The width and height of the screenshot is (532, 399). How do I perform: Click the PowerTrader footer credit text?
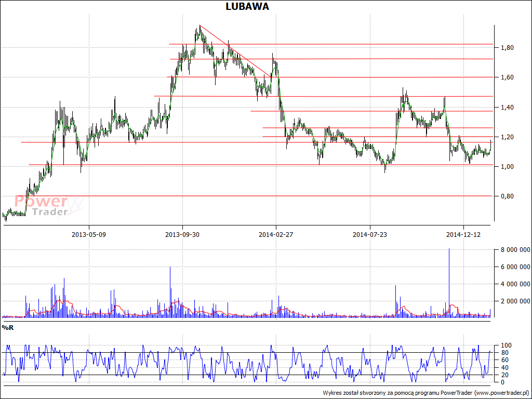coord(426,393)
